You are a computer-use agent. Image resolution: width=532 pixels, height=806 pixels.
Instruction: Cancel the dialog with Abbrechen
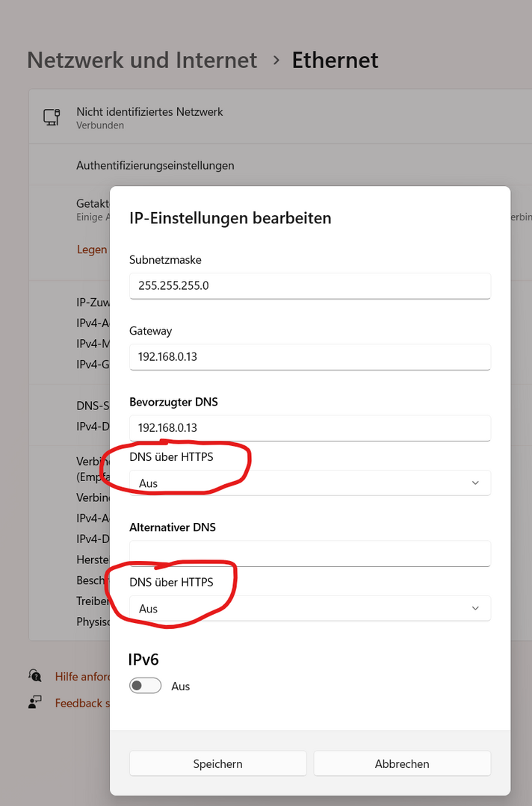pyautogui.click(x=402, y=763)
